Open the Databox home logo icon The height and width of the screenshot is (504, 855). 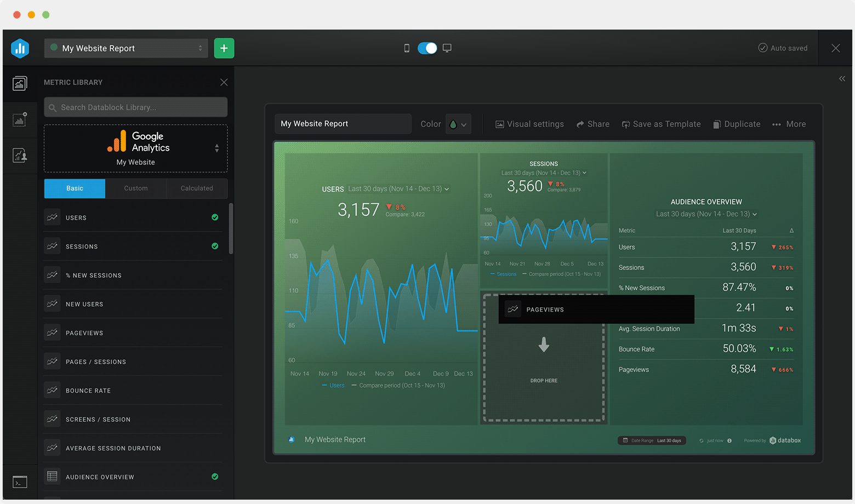[20, 48]
